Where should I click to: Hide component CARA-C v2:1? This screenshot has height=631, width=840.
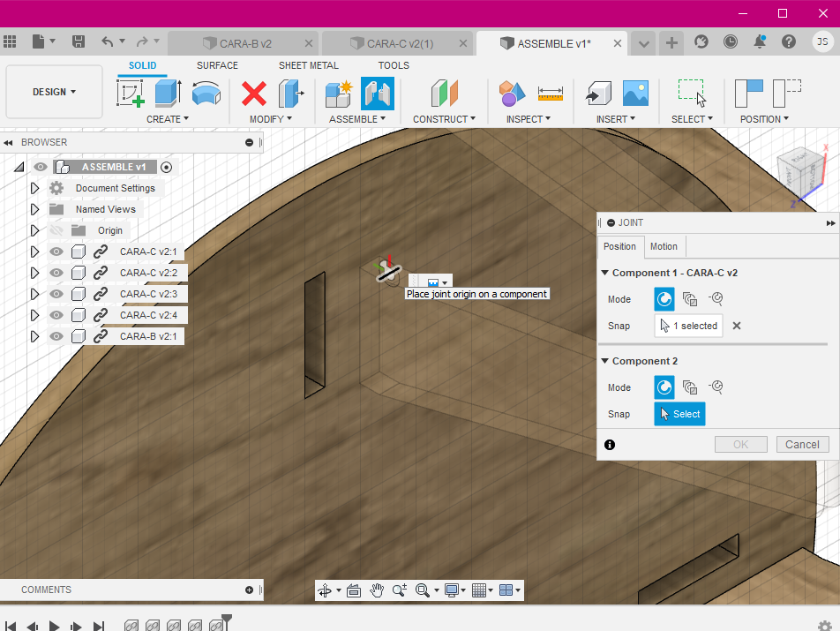(x=56, y=252)
